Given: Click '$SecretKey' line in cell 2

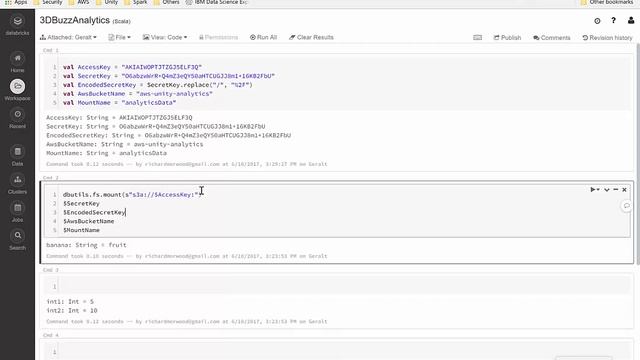Looking at the screenshot, I should click(x=81, y=203).
